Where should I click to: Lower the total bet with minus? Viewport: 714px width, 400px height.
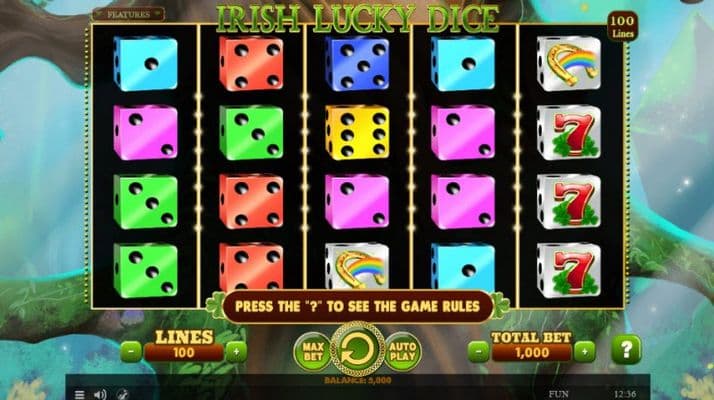click(x=479, y=351)
